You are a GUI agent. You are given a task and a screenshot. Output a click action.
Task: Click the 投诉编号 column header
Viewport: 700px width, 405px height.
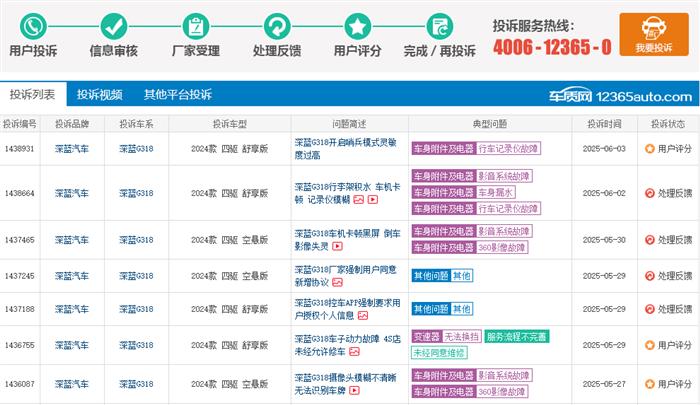[x=20, y=124]
